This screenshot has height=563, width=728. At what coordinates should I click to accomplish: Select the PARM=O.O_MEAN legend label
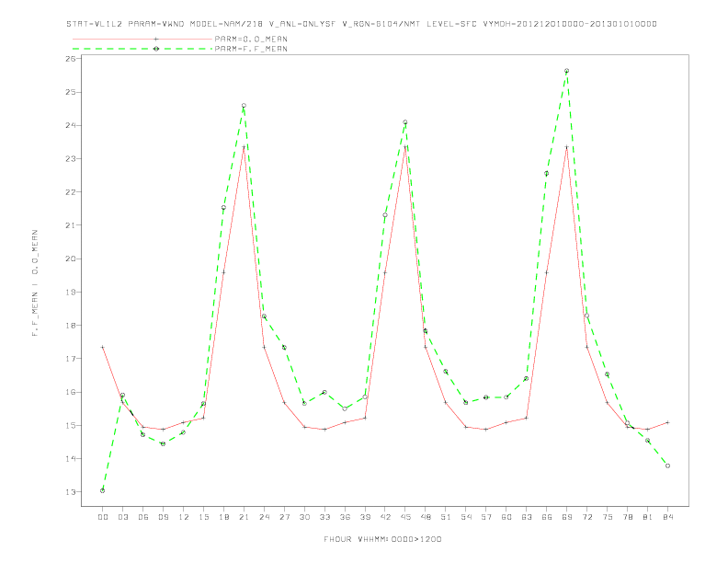tap(251, 39)
